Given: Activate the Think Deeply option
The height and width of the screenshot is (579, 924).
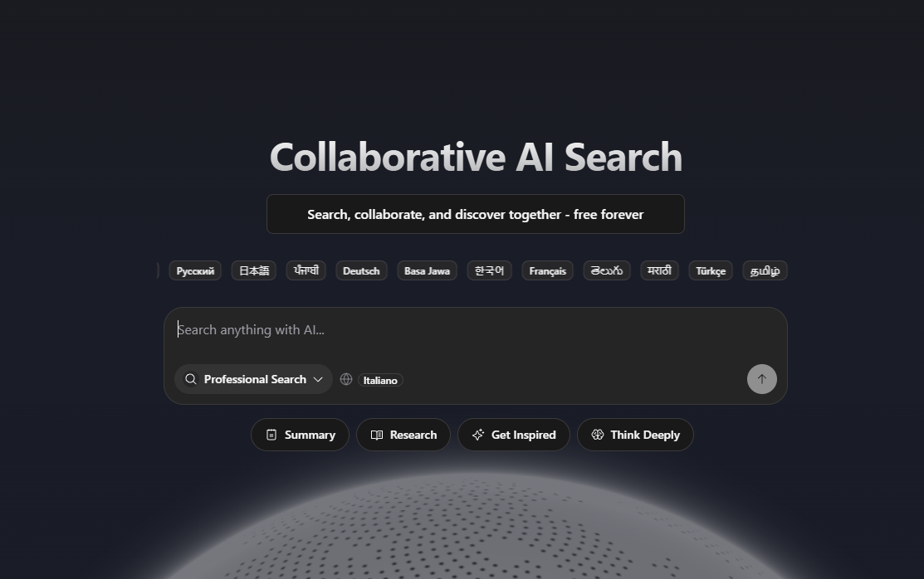Looking at the screenshot, I should tap(635, 435).
